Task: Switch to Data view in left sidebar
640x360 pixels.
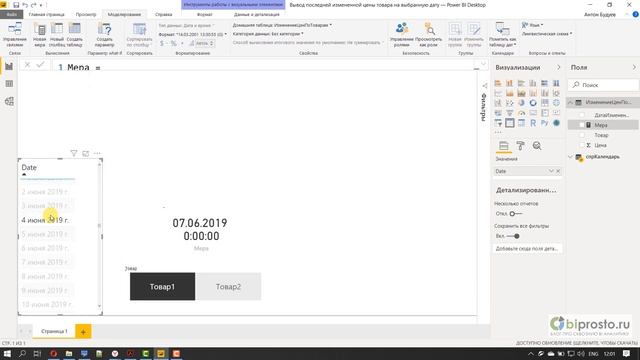Action: (9, 84)
